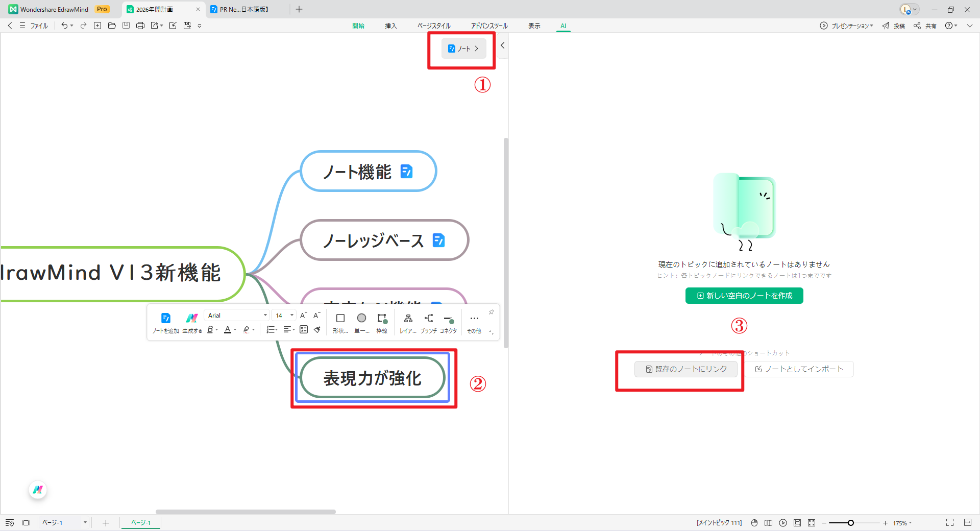Switch to the アドバンスツール ribbon tab
Viewport: 980px width, 531px height.
(489, 26)
